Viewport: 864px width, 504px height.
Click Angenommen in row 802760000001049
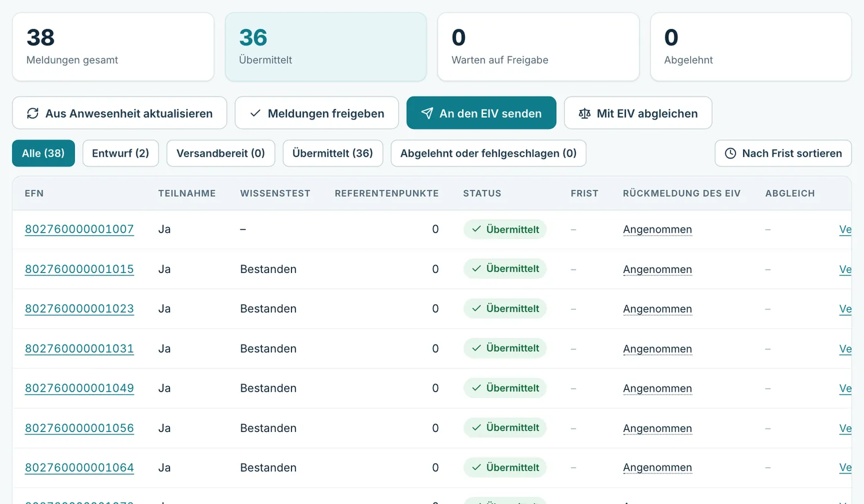[x=658, y=388]
